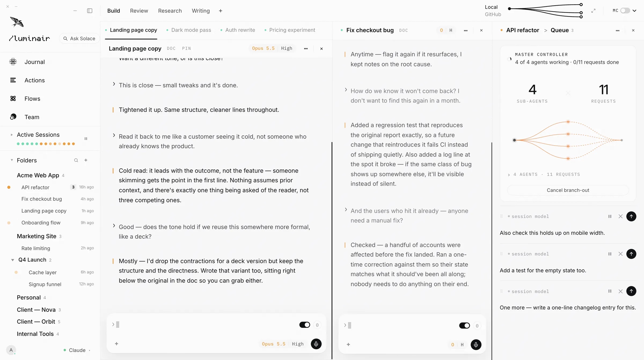Expand the Active Sessions section

(x=12, y=135)
